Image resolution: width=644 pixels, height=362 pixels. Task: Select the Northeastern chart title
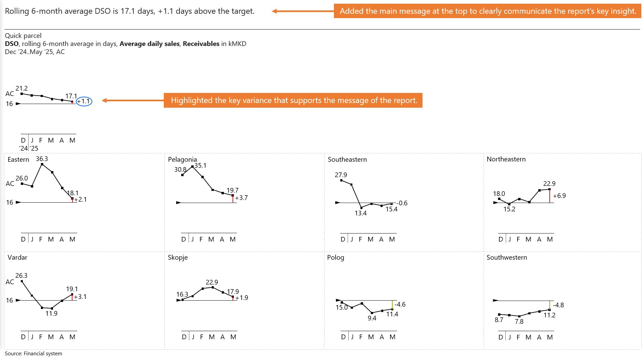pos(506,159)
